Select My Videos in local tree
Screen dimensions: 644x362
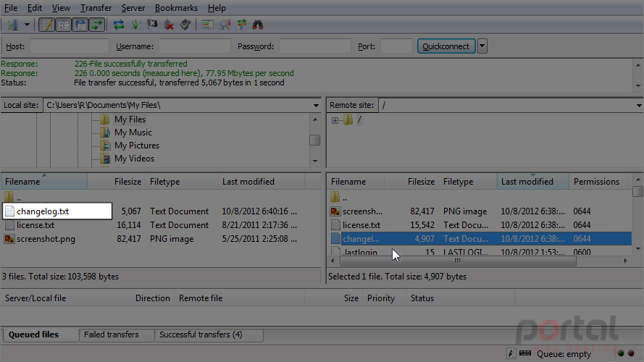click(134, 159)
